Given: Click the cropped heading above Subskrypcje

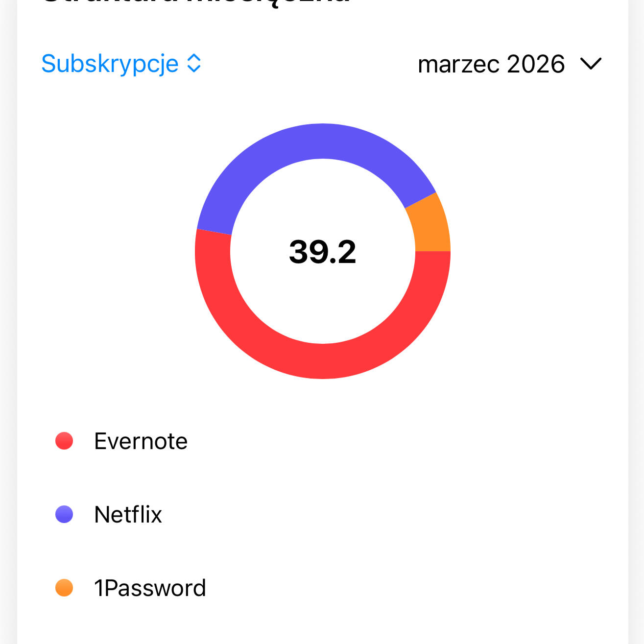Looking at the screenshot, I should (196, 3).
